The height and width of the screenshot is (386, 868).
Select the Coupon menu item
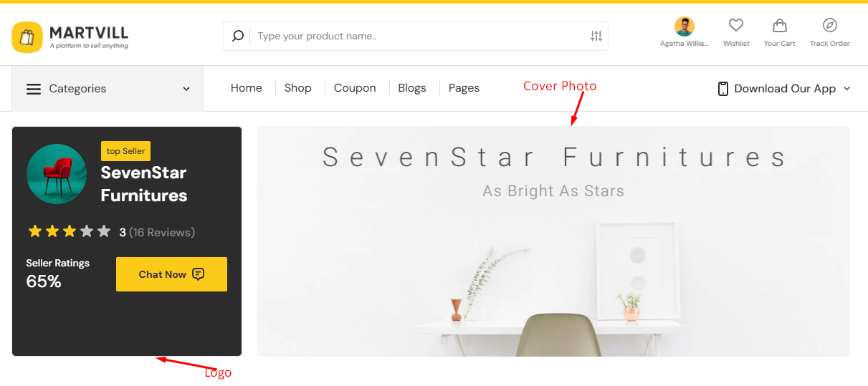point(355,88)
